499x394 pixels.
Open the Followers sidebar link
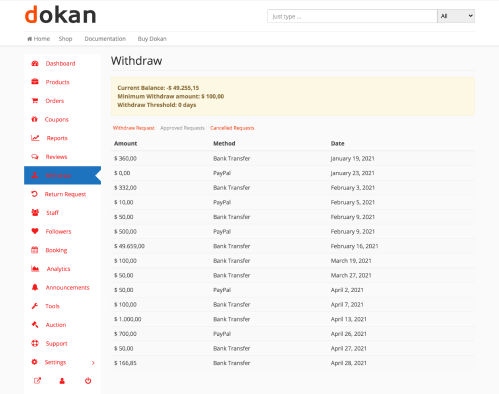[x=58, y=231]
